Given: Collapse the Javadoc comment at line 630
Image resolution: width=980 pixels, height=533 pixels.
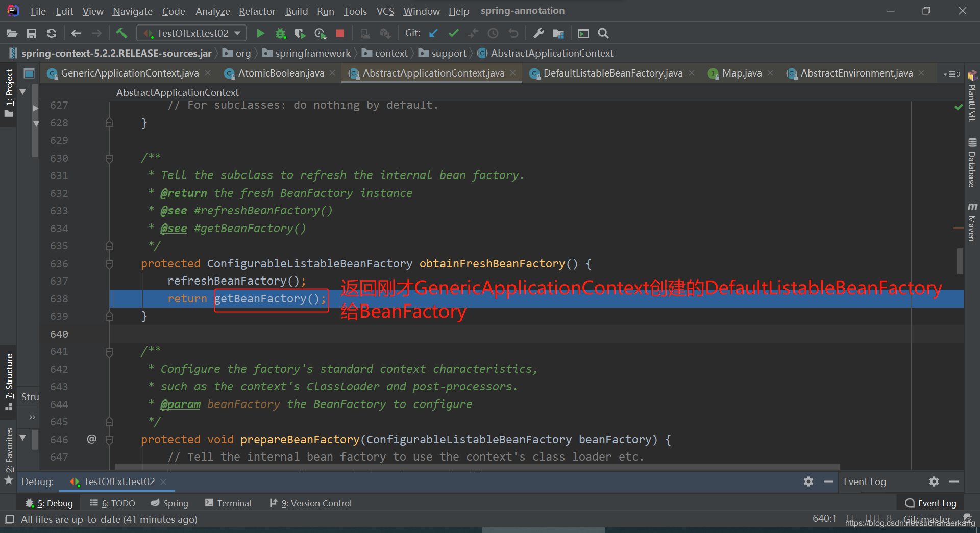Looking at the screenshot, I should 109,158.
